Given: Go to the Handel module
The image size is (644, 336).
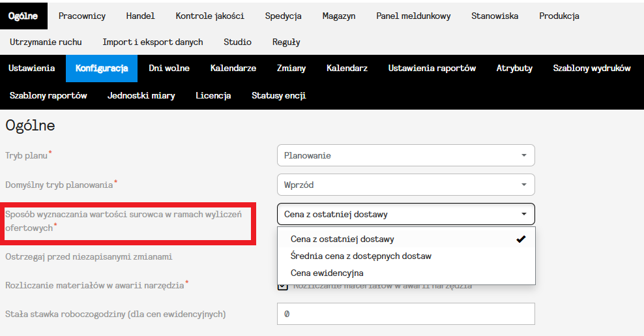Looking at the screenshot, I should pos(140,16).
